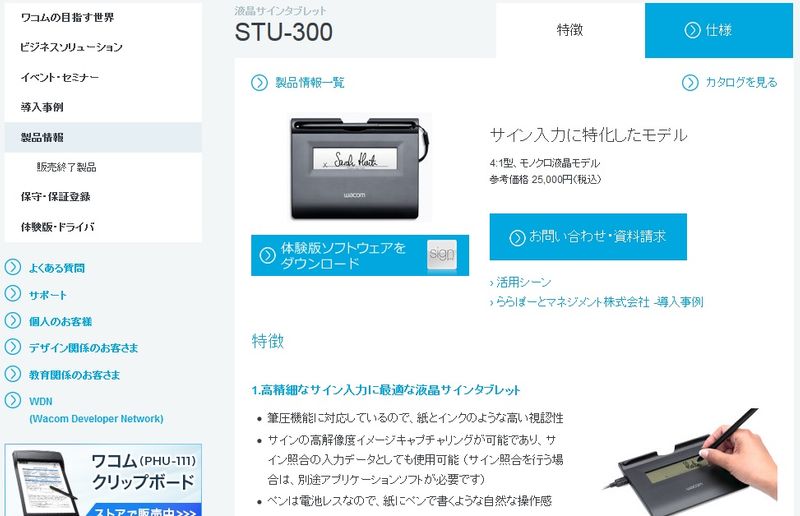Click お問い合わせ・資料請求 button

(588, 237)
